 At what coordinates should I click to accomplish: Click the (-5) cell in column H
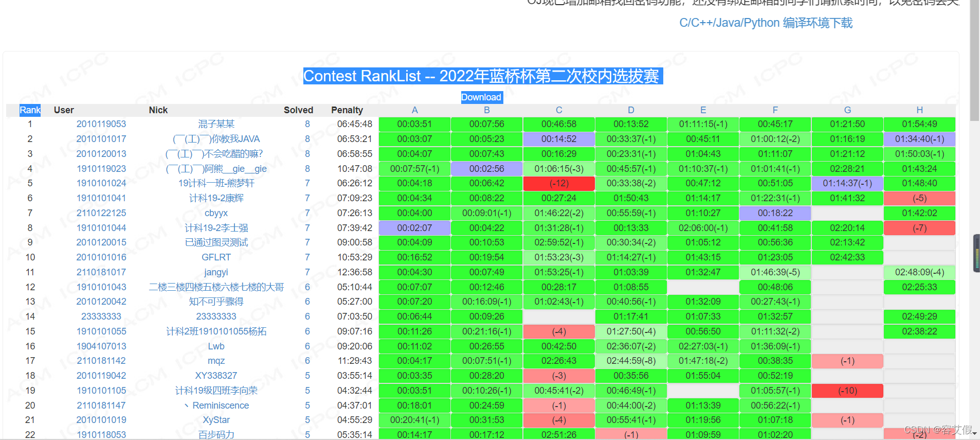919,198
